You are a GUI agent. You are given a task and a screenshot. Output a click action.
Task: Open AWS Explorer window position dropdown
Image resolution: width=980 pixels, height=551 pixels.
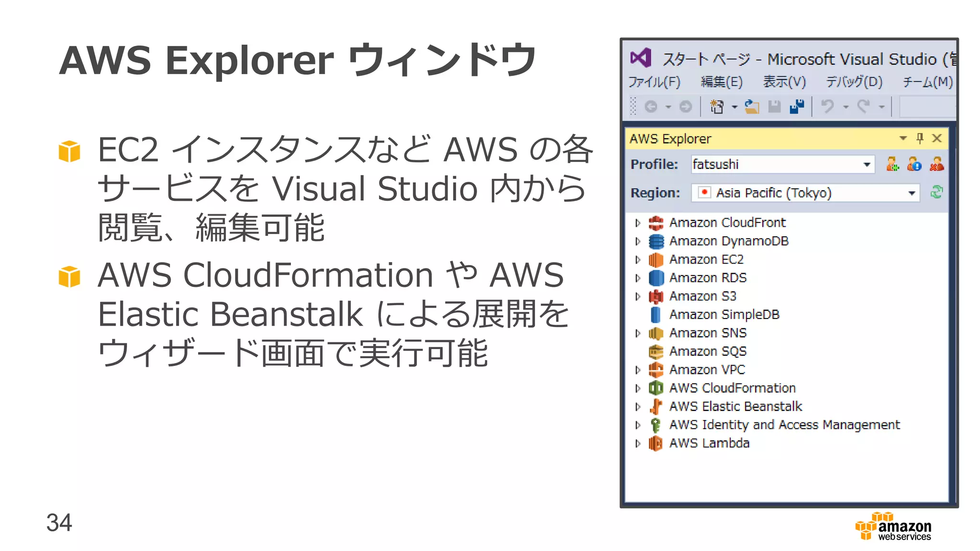tap(903, 138)
